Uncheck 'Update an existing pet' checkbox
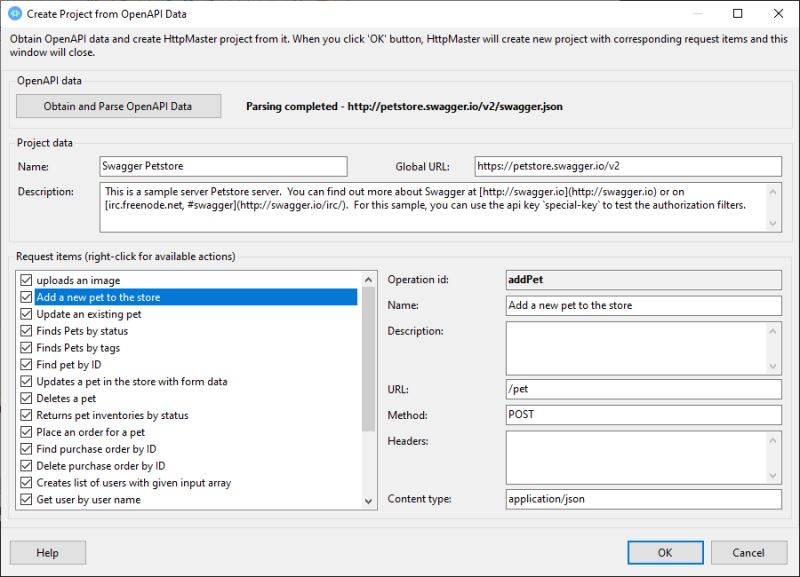The image size is (800, 577). 26,314
